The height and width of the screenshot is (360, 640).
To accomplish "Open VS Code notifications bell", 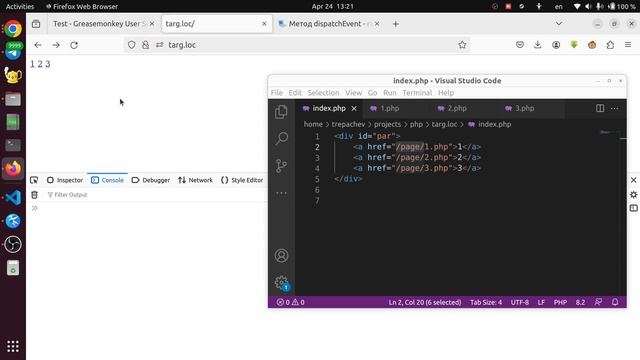I will [615, 302].
